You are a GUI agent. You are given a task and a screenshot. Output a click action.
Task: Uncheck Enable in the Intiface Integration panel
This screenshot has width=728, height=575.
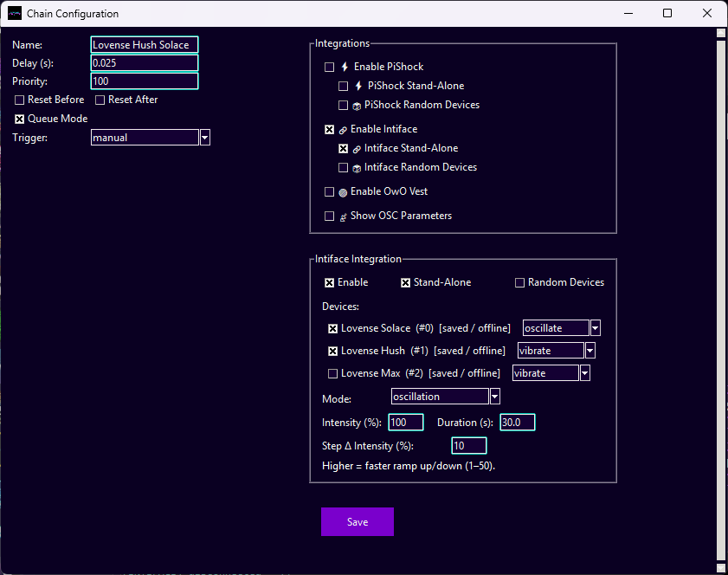pyautogui.click(x=329, y=283)
